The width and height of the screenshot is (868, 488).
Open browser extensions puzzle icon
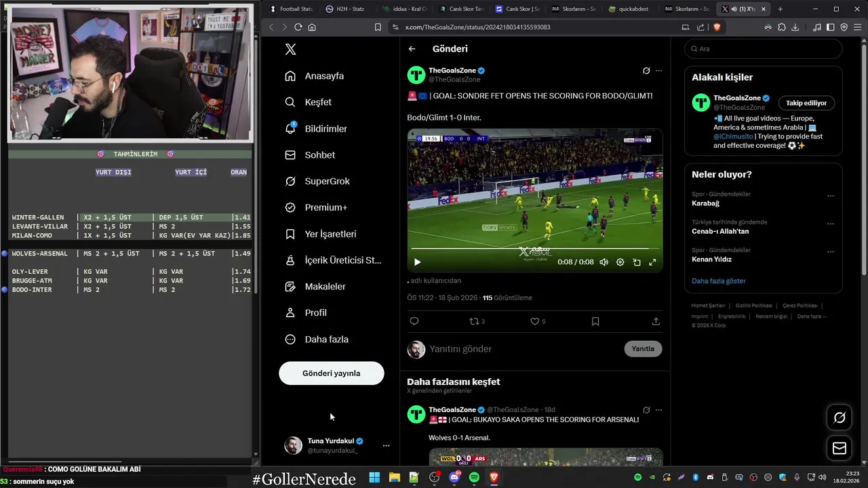[x=781, y=27]
